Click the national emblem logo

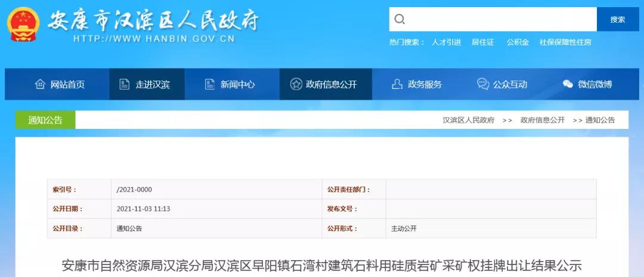[x=23, y=25]
